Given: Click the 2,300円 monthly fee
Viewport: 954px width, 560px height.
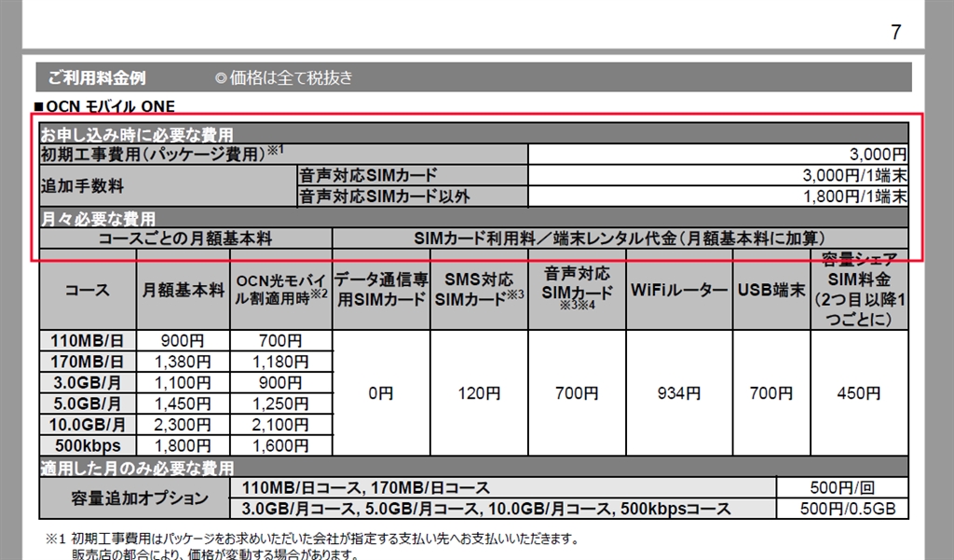Looking at the screenshot, I should coord(184,425).
